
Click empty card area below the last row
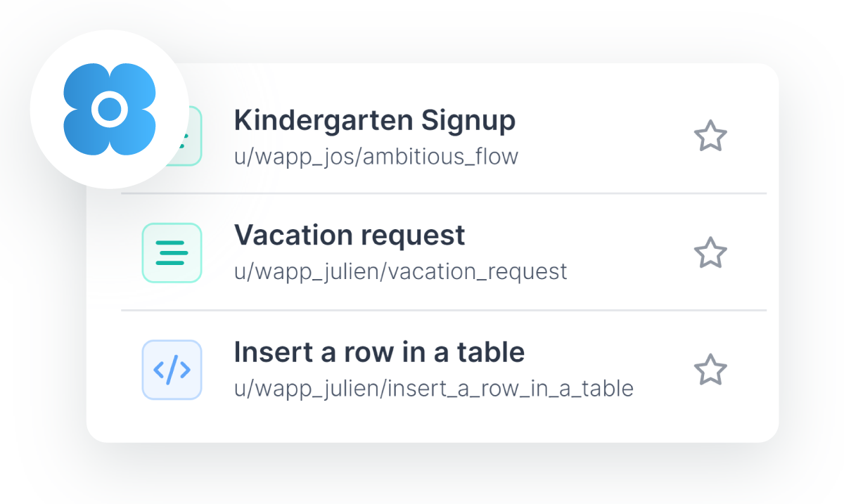point(433,423)
